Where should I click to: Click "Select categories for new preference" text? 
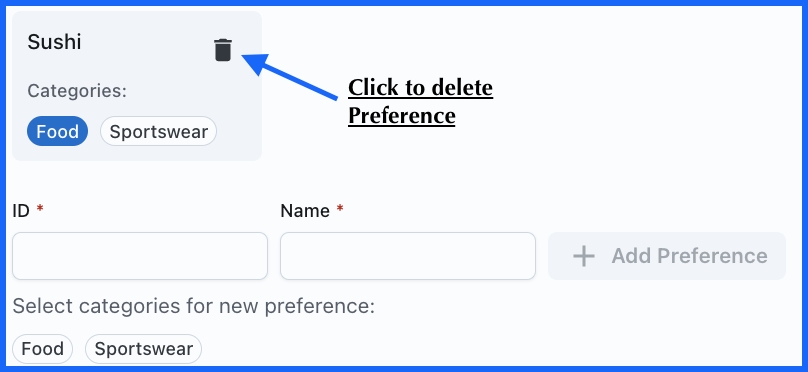tap(194, 307)
